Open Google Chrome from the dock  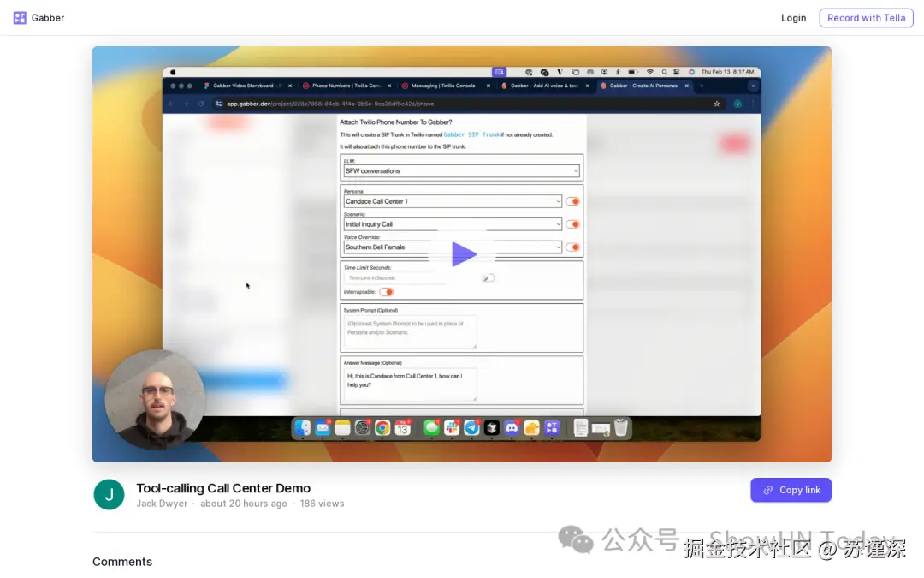pyautogui.click(x=382, y=427)
